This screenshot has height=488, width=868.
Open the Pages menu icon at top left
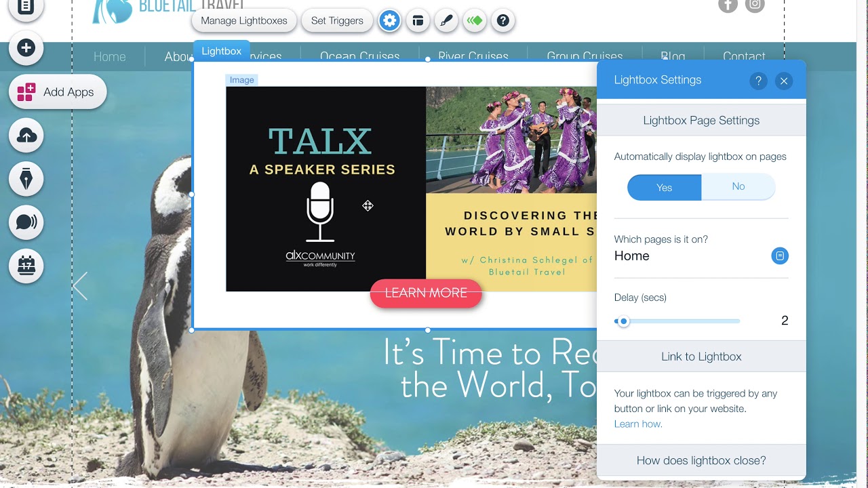(x=26, y=7)
